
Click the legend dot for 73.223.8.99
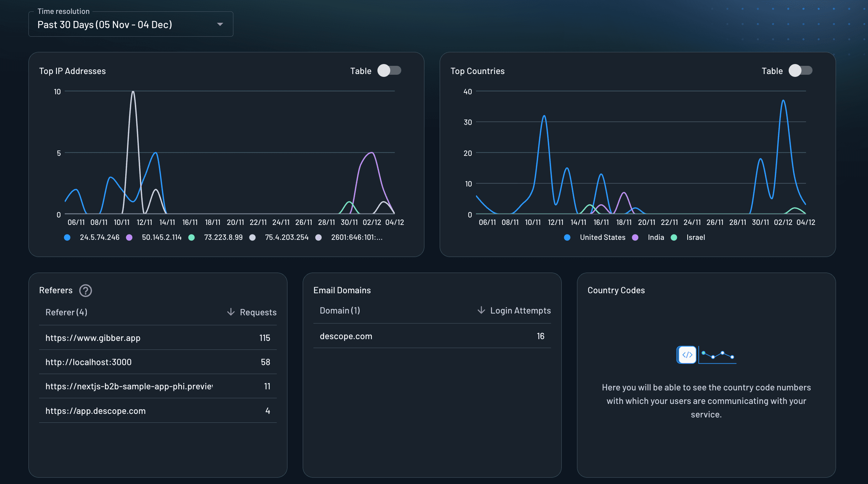tap(192, 237)
